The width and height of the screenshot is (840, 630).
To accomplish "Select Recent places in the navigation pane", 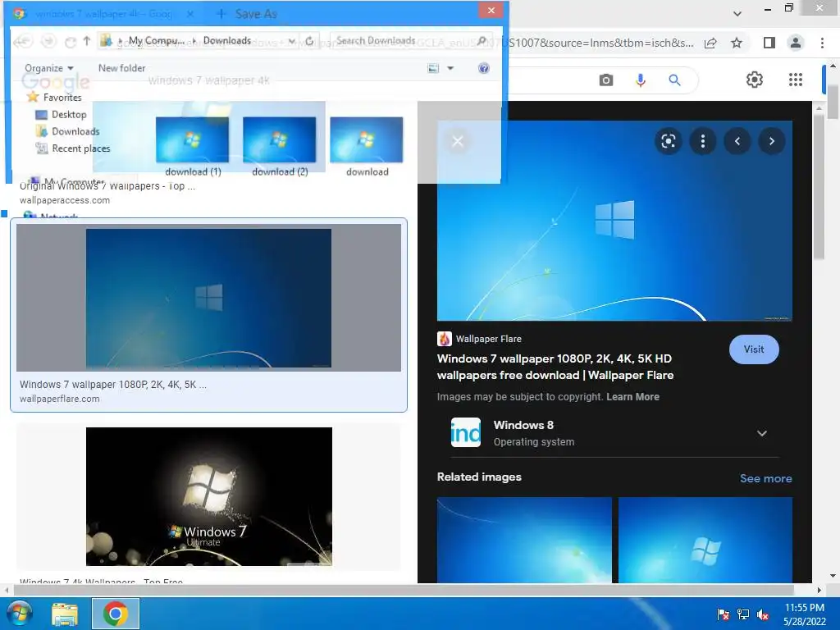I will tap(73, 148).
